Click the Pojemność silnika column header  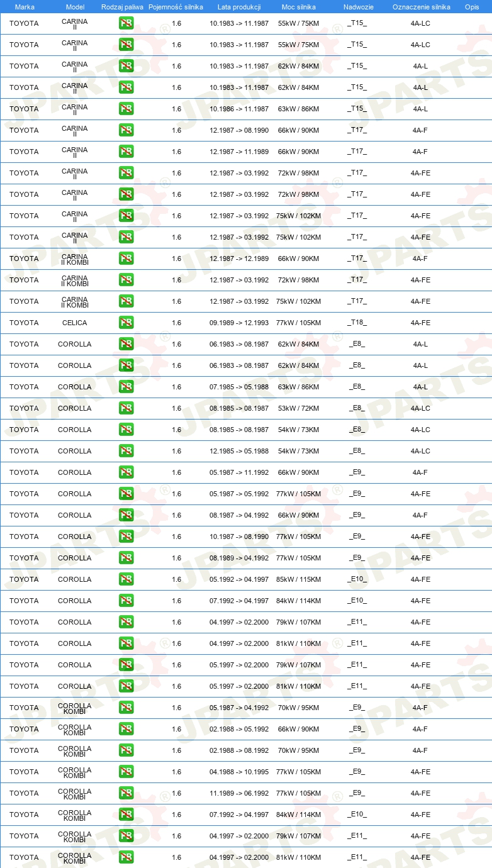(176, 7)
